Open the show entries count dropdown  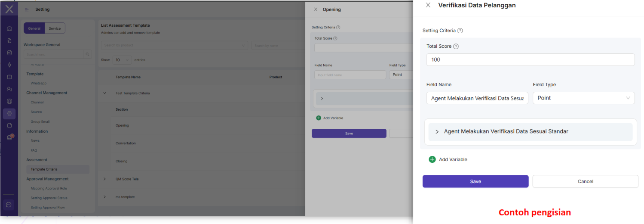(x=122, y=60)
